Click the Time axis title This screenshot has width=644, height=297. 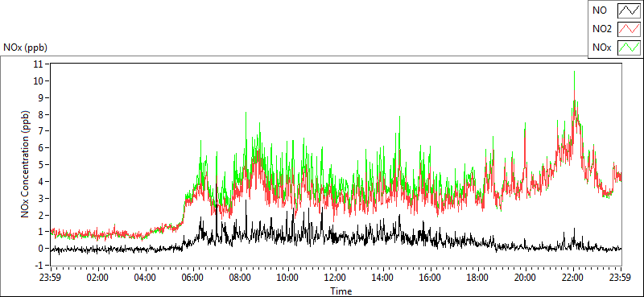point(341,291)
